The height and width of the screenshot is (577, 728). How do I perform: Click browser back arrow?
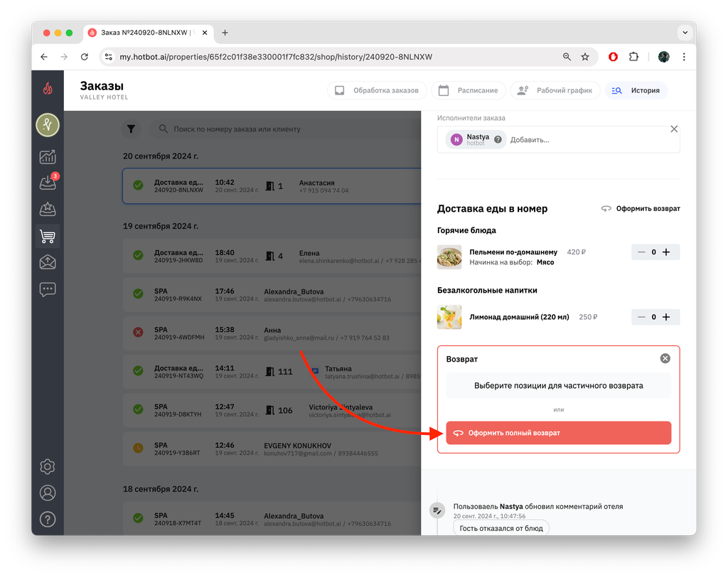point(44,57)
